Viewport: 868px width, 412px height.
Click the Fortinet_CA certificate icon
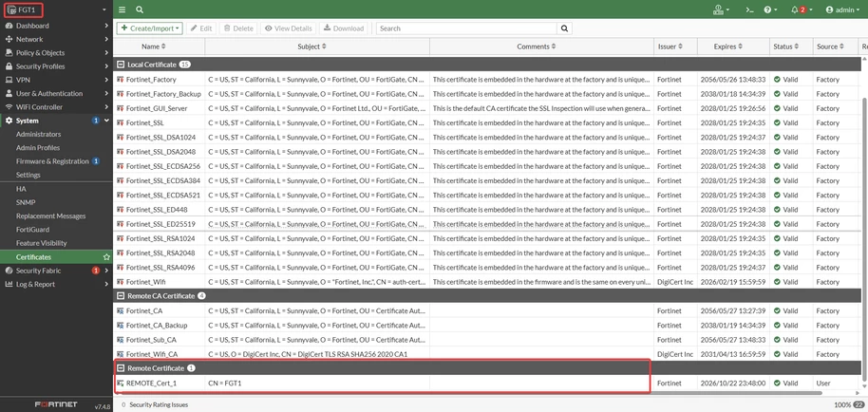click(x=120, y=310)
